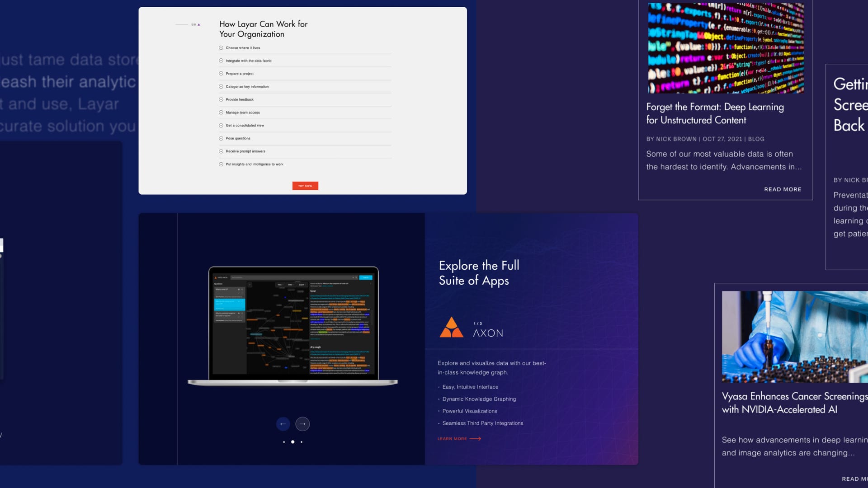
Task: Click the lab pipette photo thumbnail
Action: [x=795, y=337]
